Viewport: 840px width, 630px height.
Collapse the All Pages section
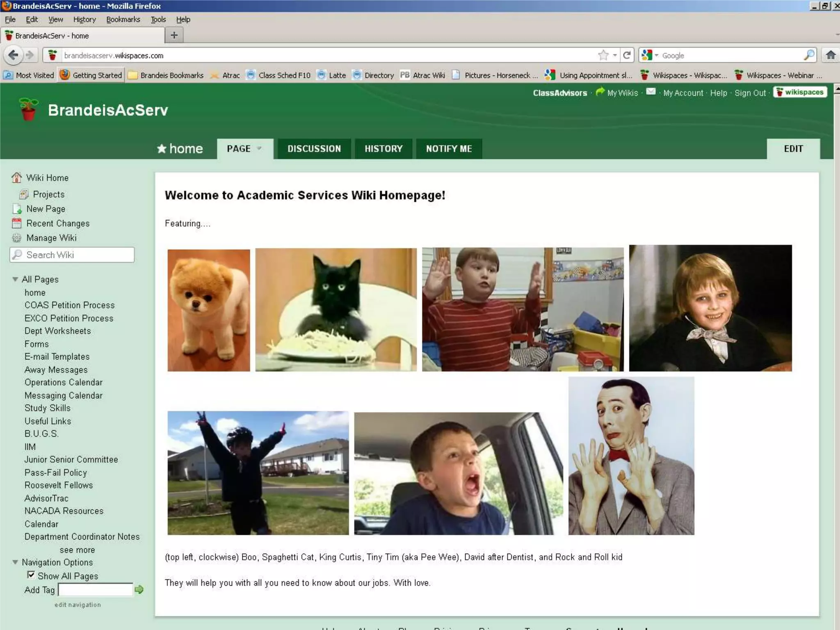(15, 279)
